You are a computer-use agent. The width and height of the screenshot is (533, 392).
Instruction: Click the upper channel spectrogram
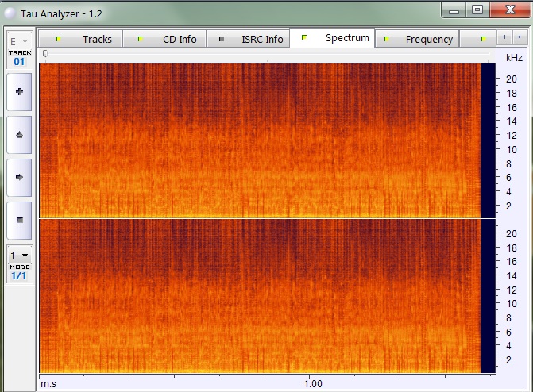pyautogui.click(x=259, y=140)
